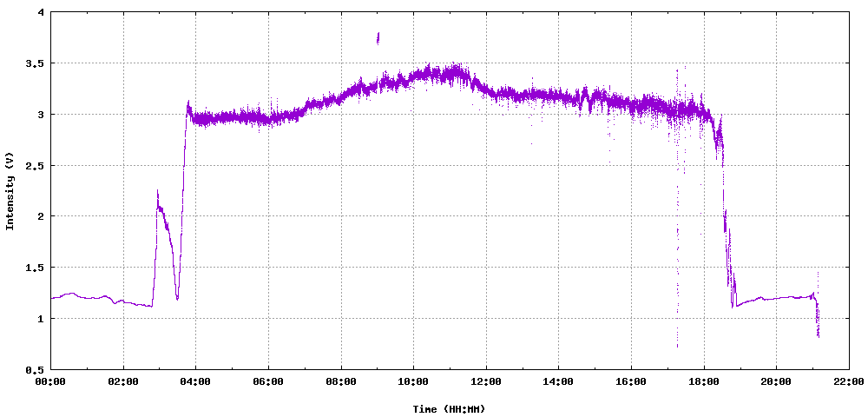Click the 18:00 time axis label
This screenshot has height=417, width=868.
[703, 381]
